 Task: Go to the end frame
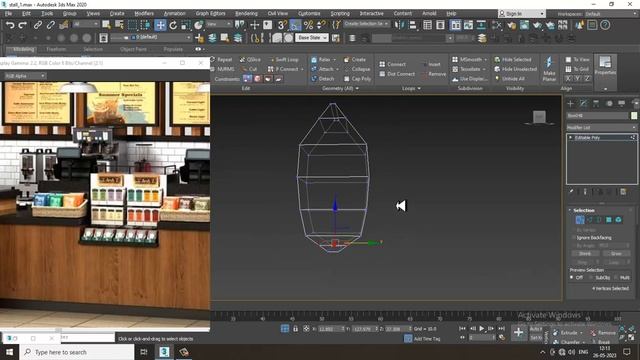tap(502, 329)
